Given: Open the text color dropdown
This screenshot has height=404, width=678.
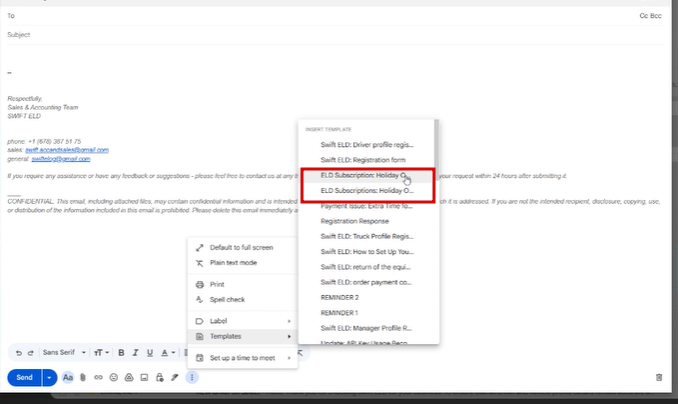Looking at the screenshot, I should (168, 353).
